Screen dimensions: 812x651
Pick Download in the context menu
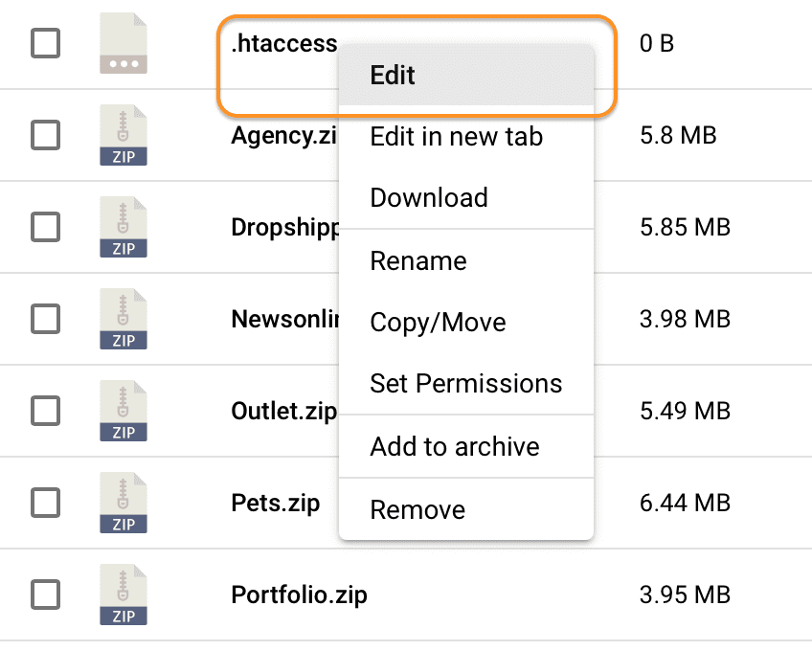point(429,198)
